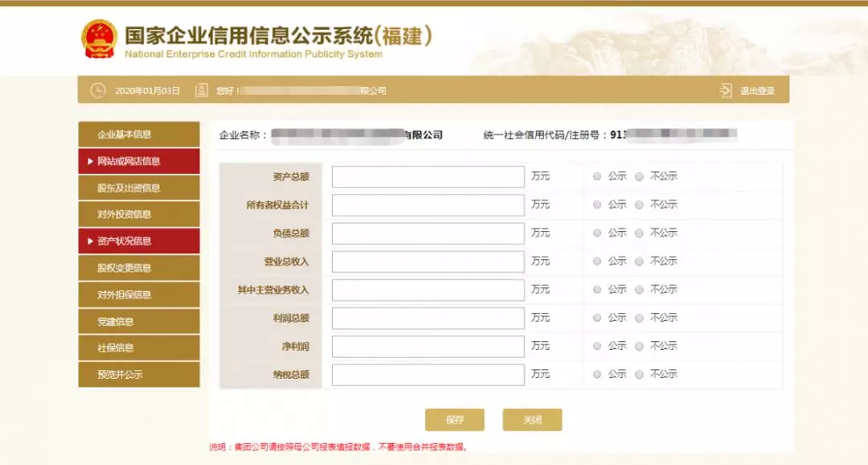Select 股权变更信息 in the sidebar
Screen dimensions: 868x465
click(138, 267)
